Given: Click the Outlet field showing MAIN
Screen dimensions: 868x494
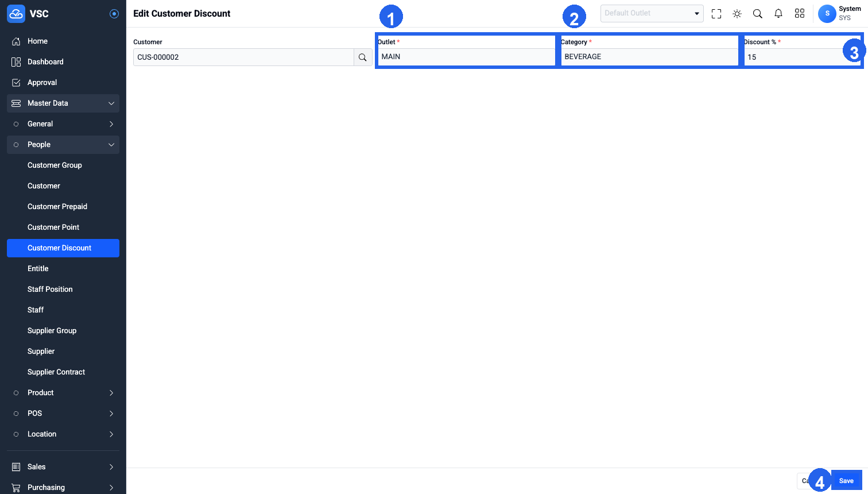Looking at the screenshot, I should (466, 57).
